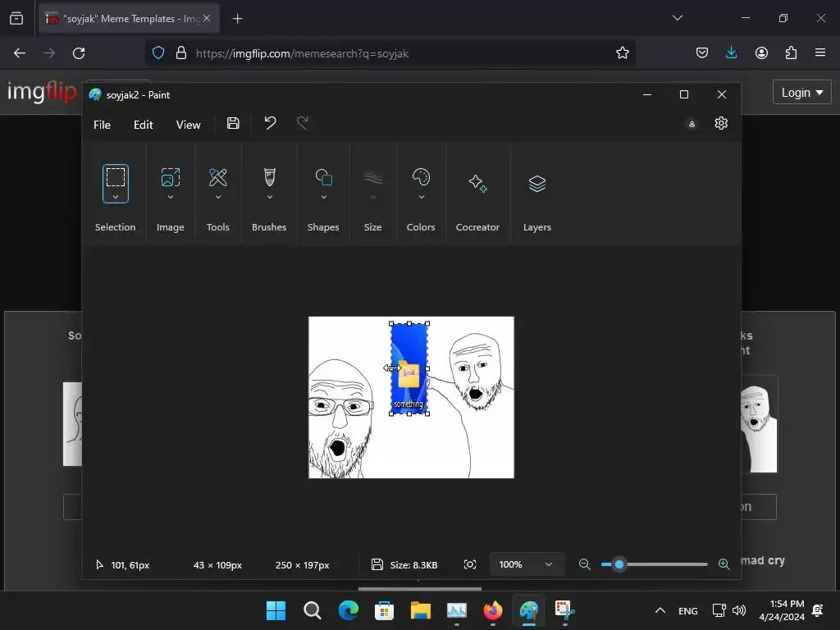Close the "soyjak" Meme Templates tab
The height and width of the screenshot is (630, 840).
(207, 19)
